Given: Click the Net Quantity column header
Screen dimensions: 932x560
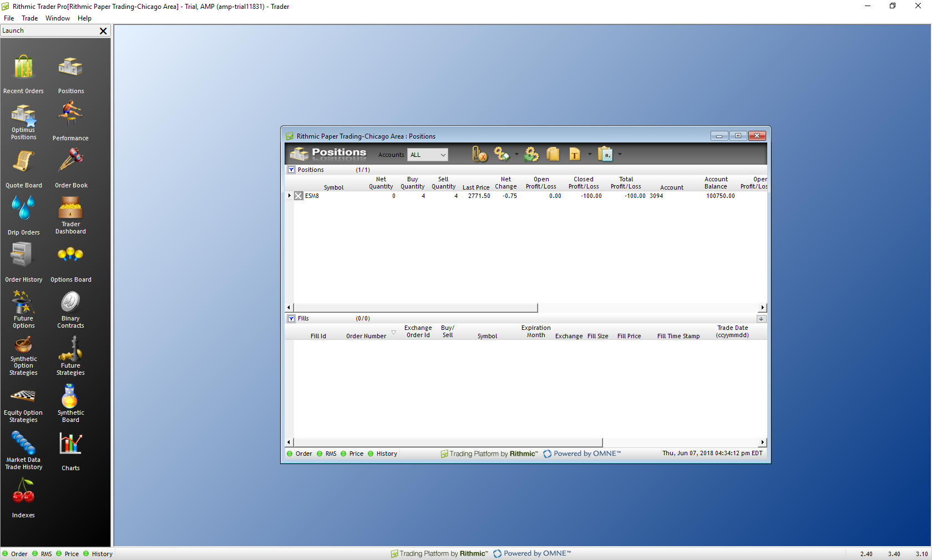Looking at the screenshot, I should 381,183.
